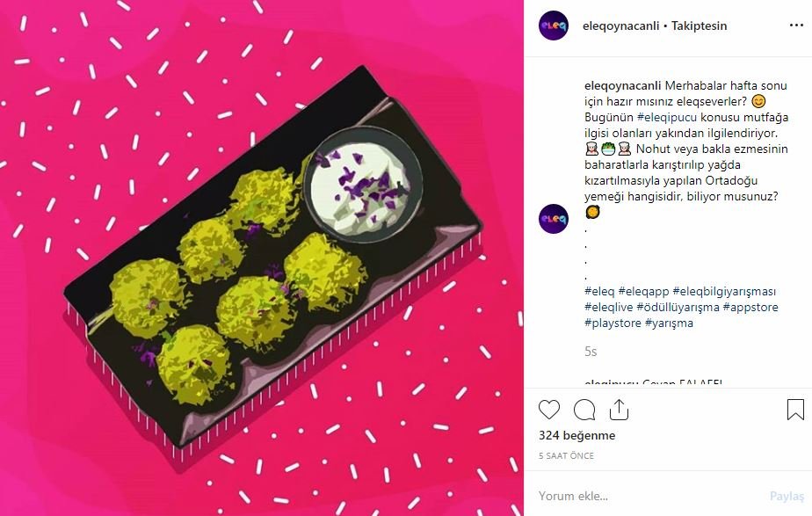812x516 pixels.
Task: Open the #eleqipucu hashtag
Action: click(667, 117)
